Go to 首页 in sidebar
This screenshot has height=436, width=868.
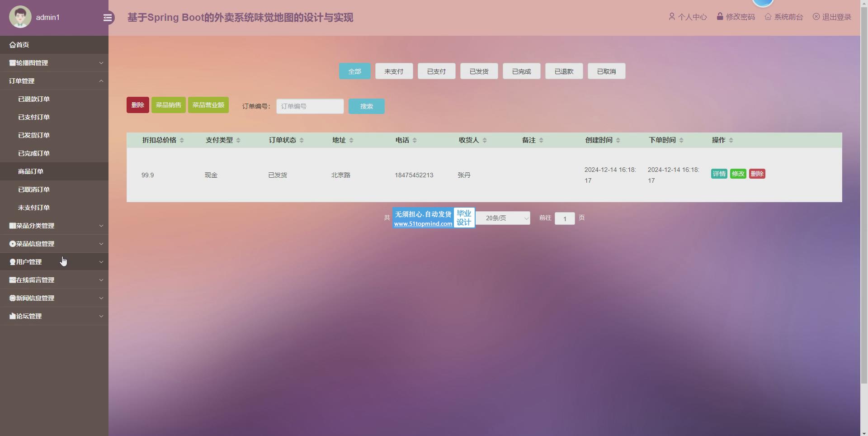tap(19, 45)
